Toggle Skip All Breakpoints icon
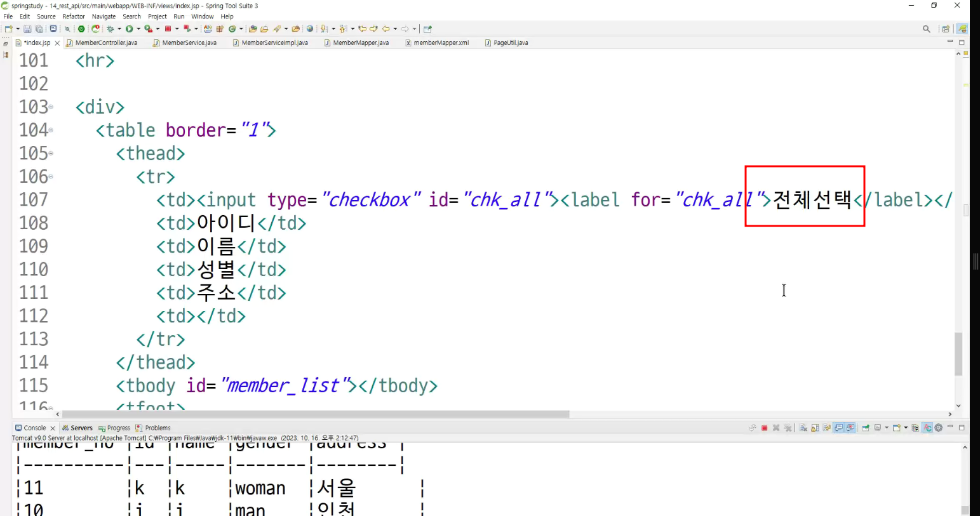This screenshot has height=516, width=980. [x=67, y=29]
